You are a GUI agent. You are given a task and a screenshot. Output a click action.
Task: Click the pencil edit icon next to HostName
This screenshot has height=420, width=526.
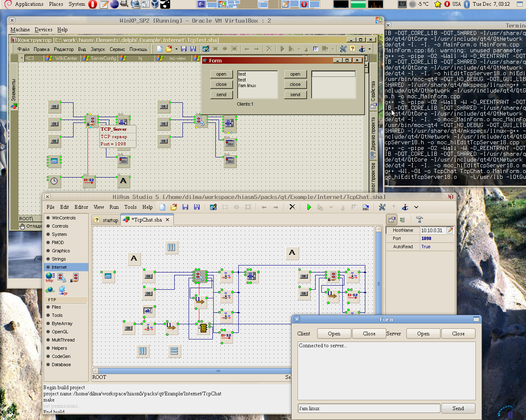coord(450,231)
